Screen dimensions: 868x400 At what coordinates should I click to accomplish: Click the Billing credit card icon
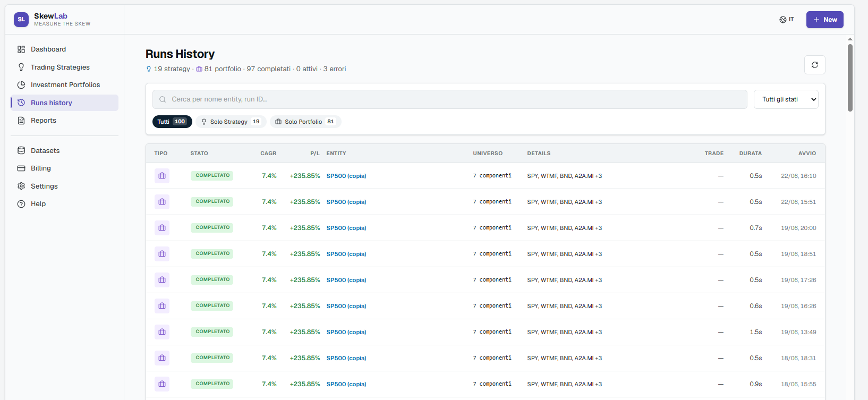21,168
